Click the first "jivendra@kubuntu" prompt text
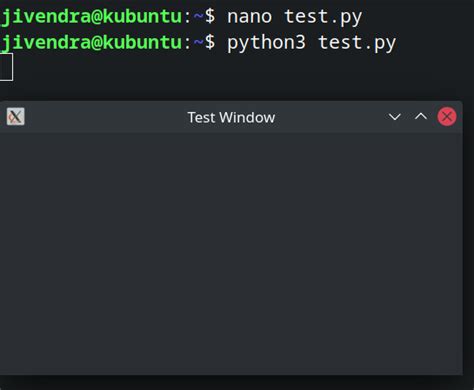This screenshot has height=390, width=474. 91,17
